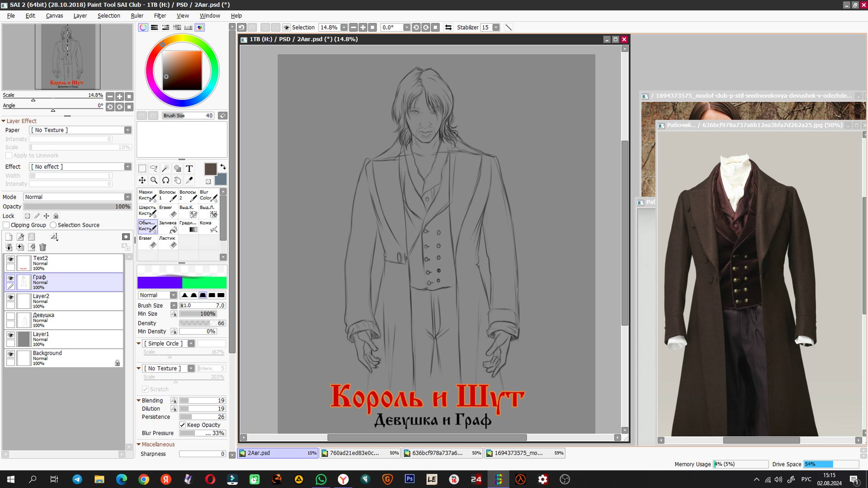Viewport: 868px width, 488px height.
Task: Select the rectangular selection tool
Action: (x=142, y=169)
